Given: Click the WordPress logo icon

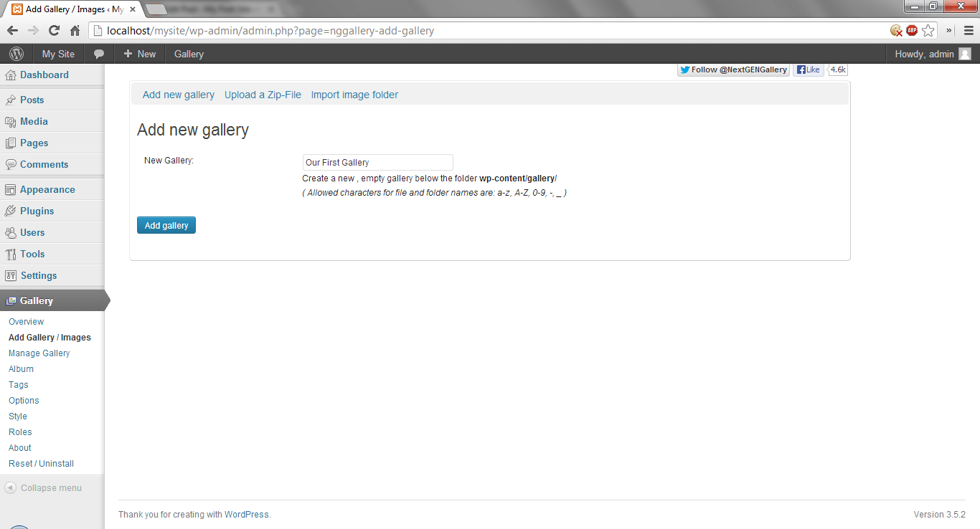Looking at the screenshot, I should point(17,54).
